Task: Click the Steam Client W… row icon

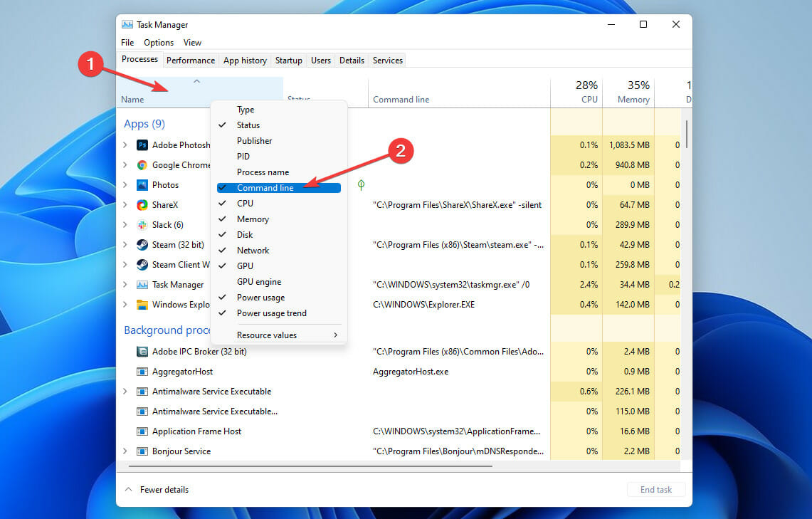Action: (142, 265)
